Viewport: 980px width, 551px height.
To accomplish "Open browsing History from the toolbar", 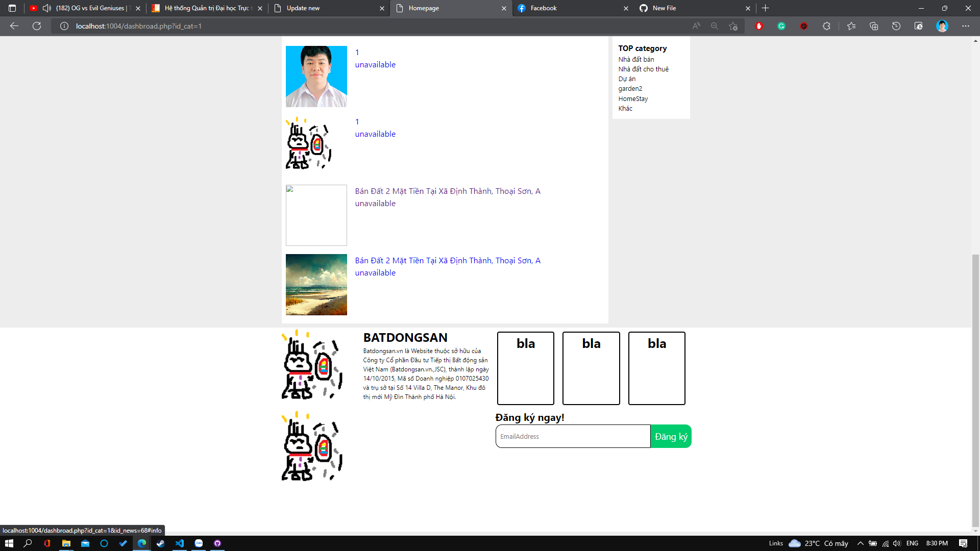I will point(896,26).
